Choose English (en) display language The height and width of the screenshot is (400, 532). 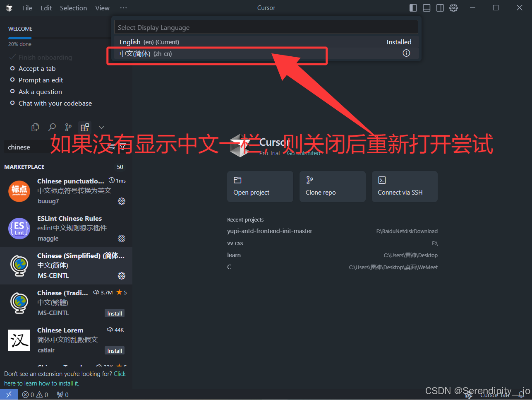pyautogui.click(x=266, y=42)
